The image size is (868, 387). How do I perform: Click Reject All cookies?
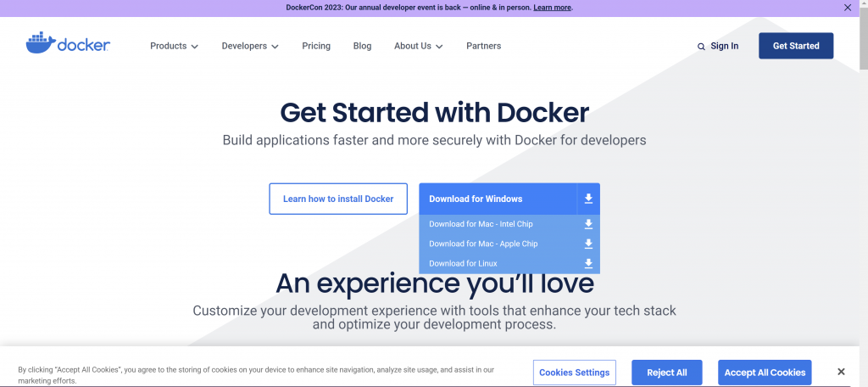(666, 373)
